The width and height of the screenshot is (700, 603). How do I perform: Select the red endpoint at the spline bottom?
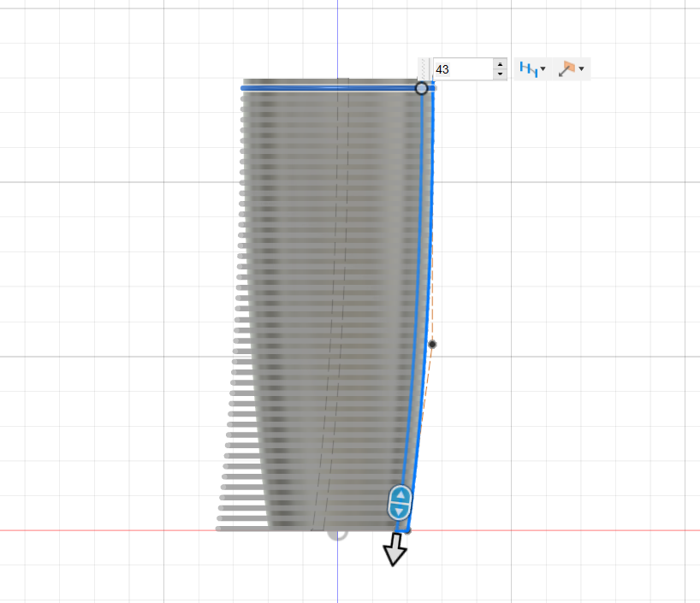click(x=409, y=531)
